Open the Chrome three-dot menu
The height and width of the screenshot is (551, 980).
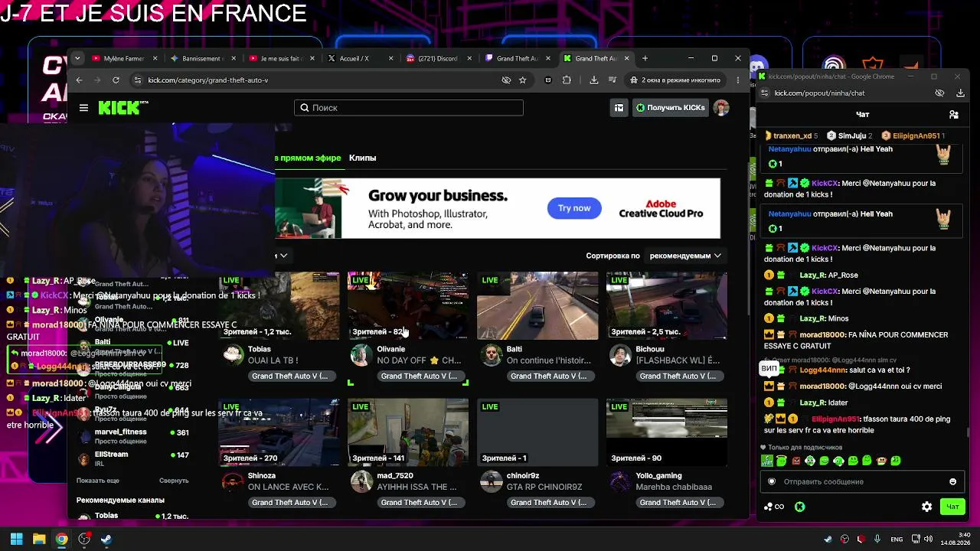(x=738, y=80)
